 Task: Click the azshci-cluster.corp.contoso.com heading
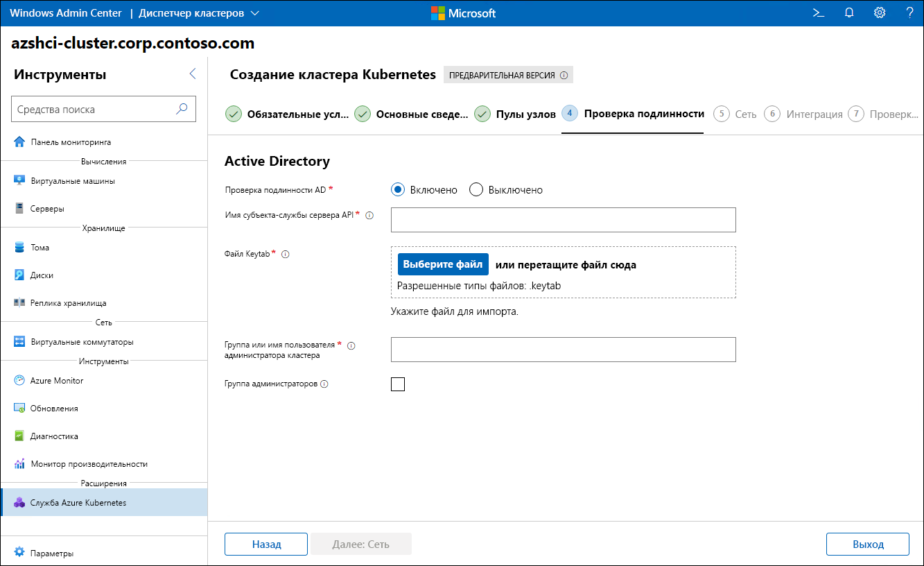[x=133, y=43]
